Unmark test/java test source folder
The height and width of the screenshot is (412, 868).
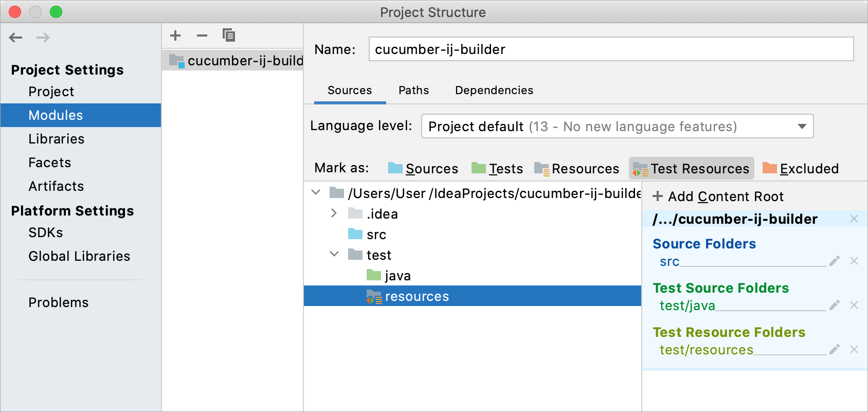pyautogui.click(x=854, y=305)
